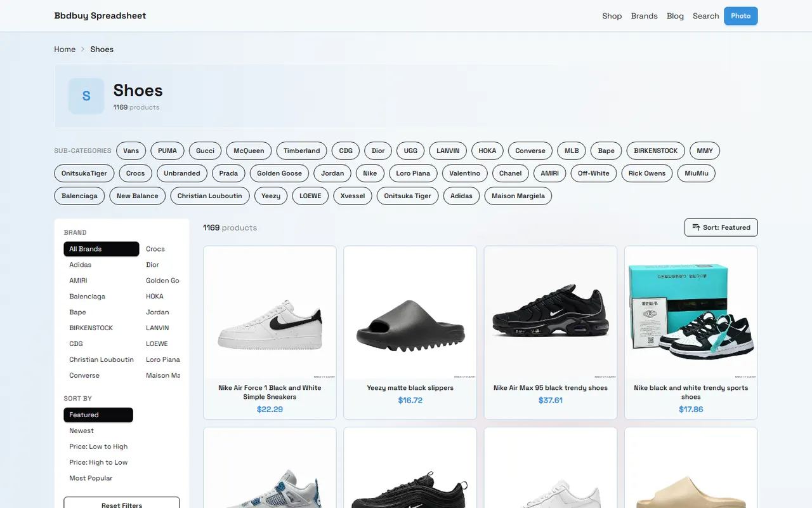Select the Christian Louboutin sub-category chip
Screen dimensions: 812x508
click(210, 196)
